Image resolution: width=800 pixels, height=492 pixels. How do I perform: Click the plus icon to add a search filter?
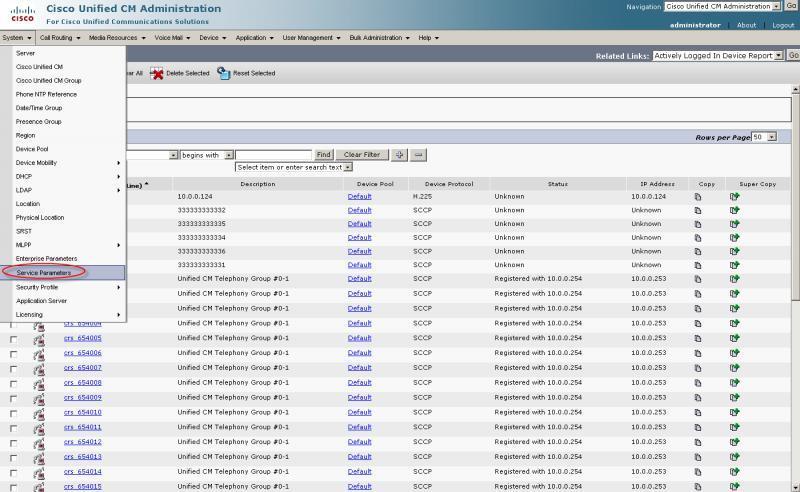click(x=399, y=155)
